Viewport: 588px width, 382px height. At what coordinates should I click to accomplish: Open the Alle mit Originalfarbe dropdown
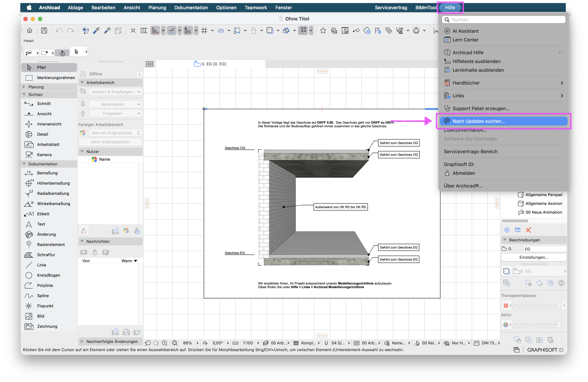point(115,133)
